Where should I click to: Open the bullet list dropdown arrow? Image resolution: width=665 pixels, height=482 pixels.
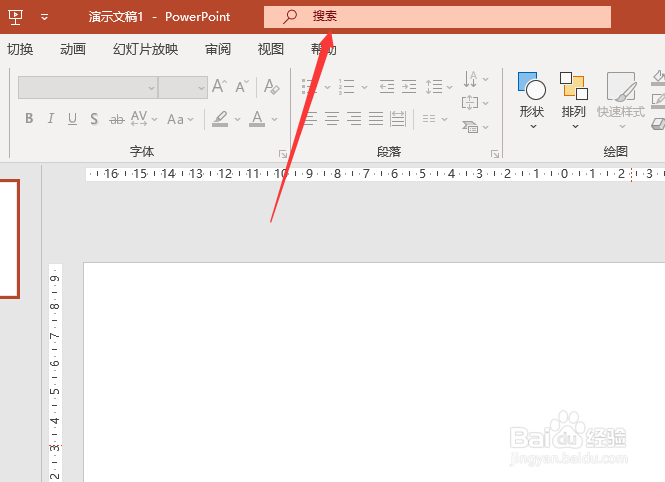[x=327, y=87]
